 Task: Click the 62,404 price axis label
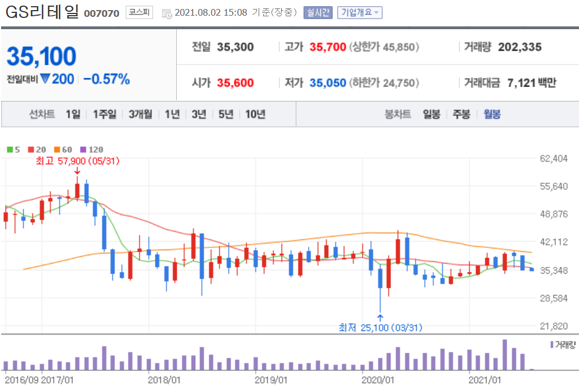pos(554,158)
